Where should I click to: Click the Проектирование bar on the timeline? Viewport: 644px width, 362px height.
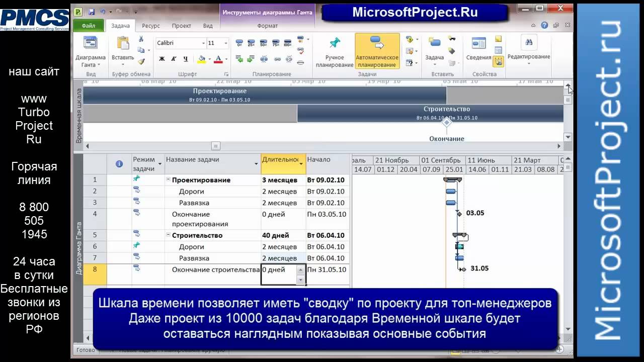coord(265,95)
